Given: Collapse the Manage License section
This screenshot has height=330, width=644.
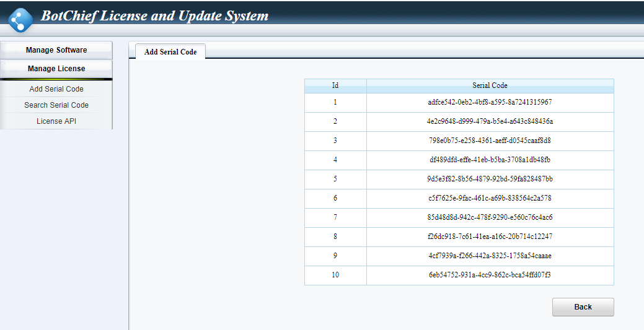Looking at the screenshot, I should click(x=56, y=69).
